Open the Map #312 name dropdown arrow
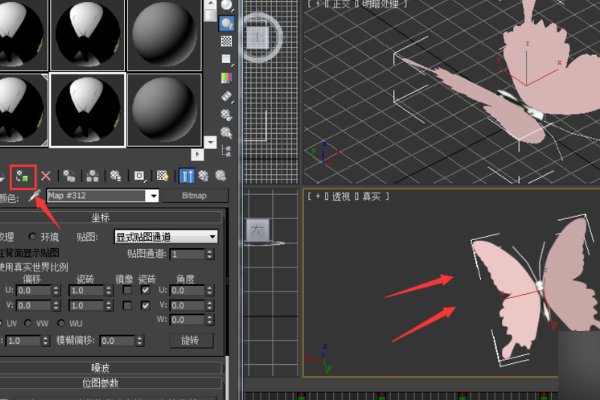Viewport: 600px width, 400px height. 153,196
